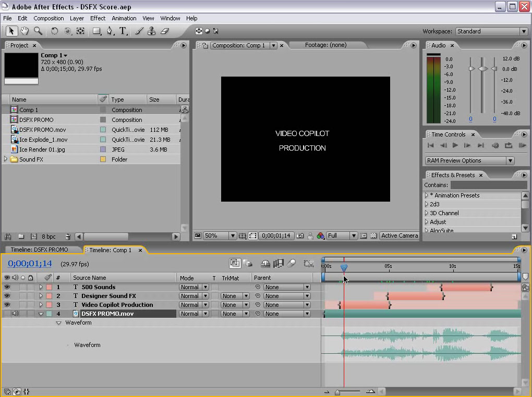Click the Effects Contains search field
Screen dimensions: 532x397
[489, 185]
